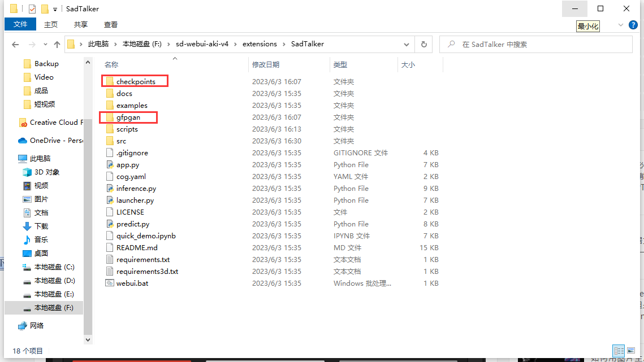Open the 文件 menu
The image size is (644, 362).
20,24
